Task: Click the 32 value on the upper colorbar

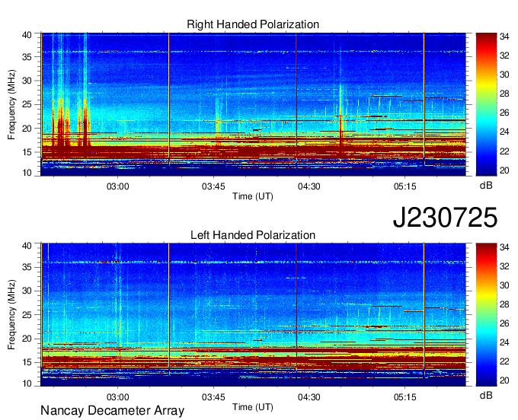Action: point(504,56)
